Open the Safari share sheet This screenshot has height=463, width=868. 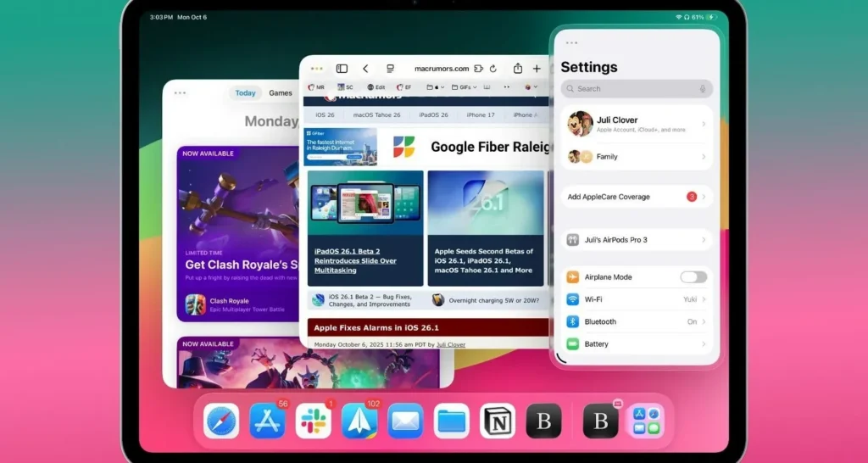518,68
